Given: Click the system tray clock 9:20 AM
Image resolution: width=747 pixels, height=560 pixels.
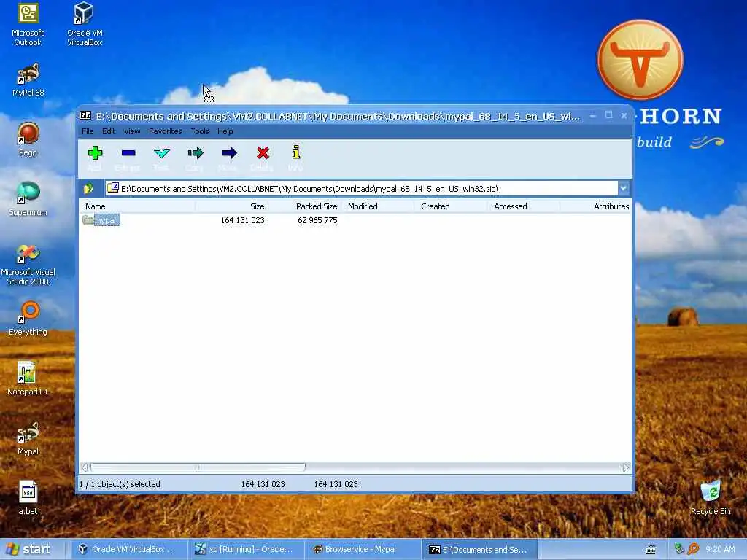Looking at the screenshot, I should (720, 549).
